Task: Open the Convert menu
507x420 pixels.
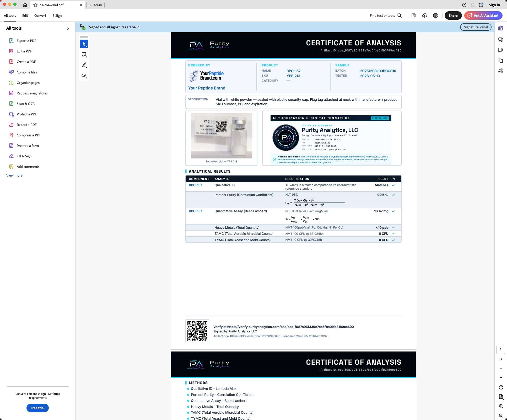Action: (40, 15)
